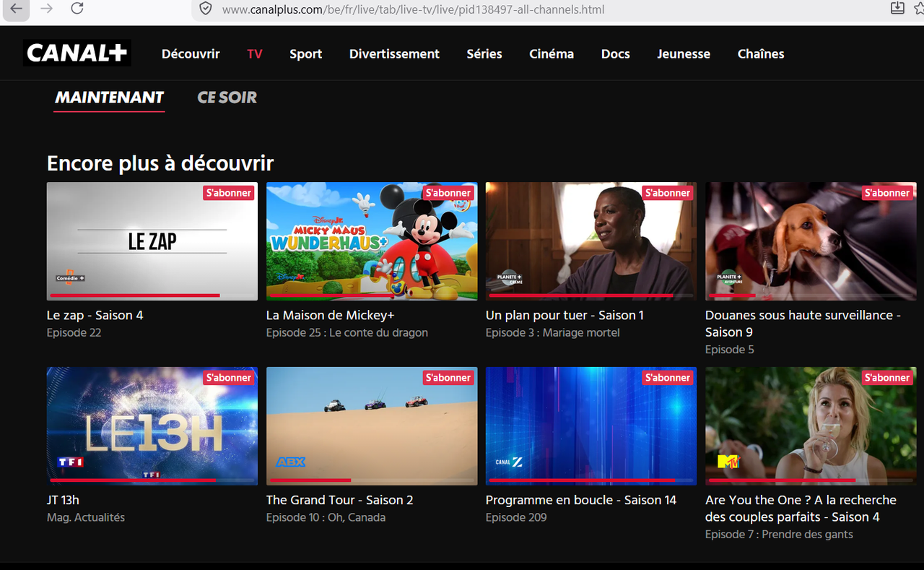This screenshot has width=924, height=570.
Task: Reload the page with the refresh icon
Action: 77,9
